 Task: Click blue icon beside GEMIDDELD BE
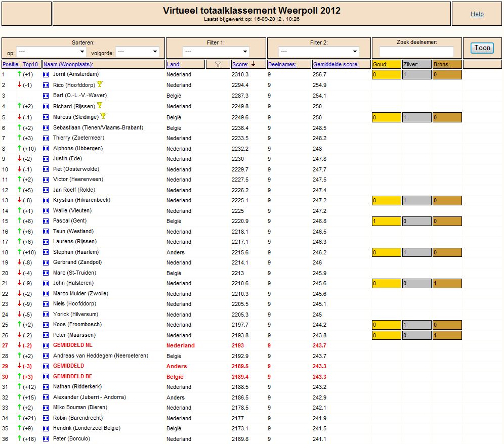46,377
